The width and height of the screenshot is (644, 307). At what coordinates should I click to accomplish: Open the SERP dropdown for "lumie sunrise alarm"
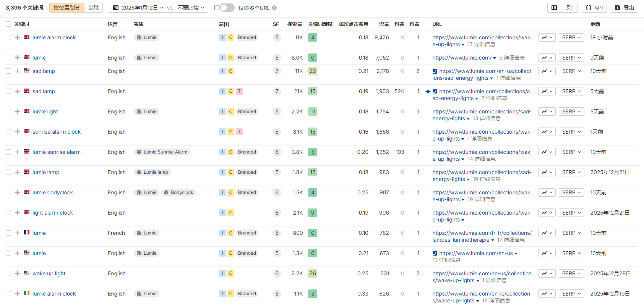coord(571,152)
